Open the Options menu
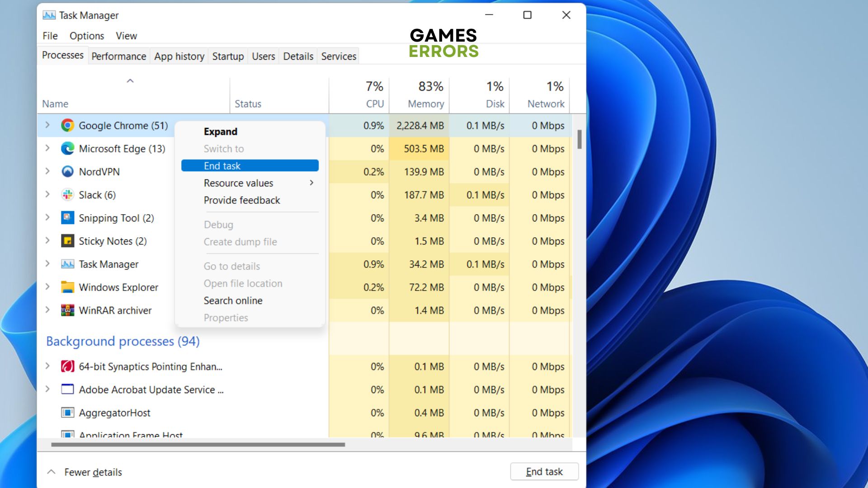The image size is (868, 488). point(86,36)
